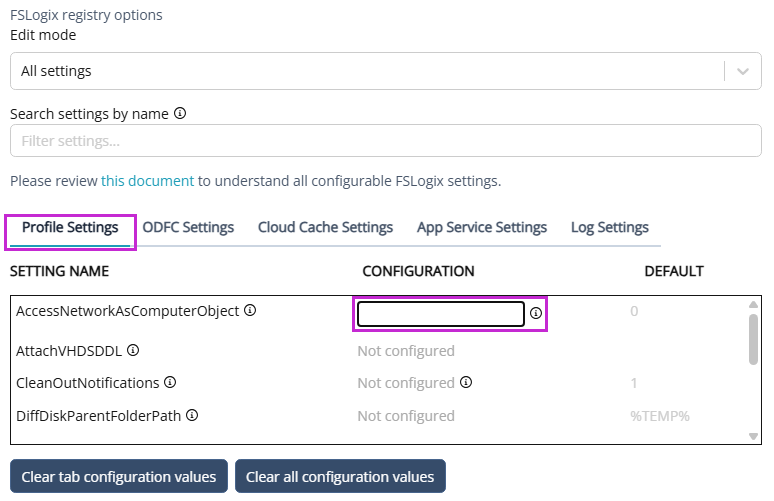Click info icon next to AccessNetworkAsComputerObject input box
Screen dimensions: 774x501
pos(536,314)
